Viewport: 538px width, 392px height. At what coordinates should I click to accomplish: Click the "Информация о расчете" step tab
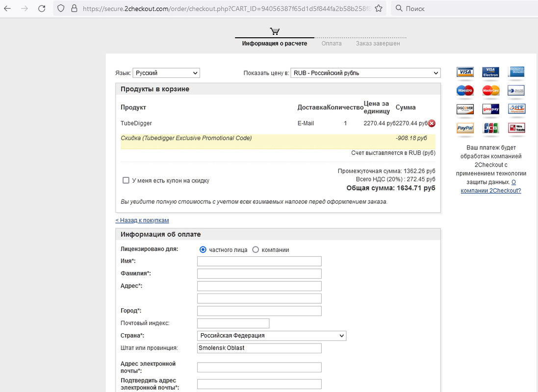coord(275,44)
